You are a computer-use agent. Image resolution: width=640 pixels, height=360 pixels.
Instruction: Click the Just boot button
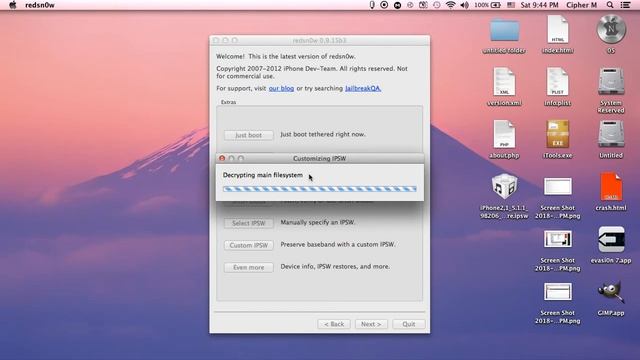(x=249, y=135)
